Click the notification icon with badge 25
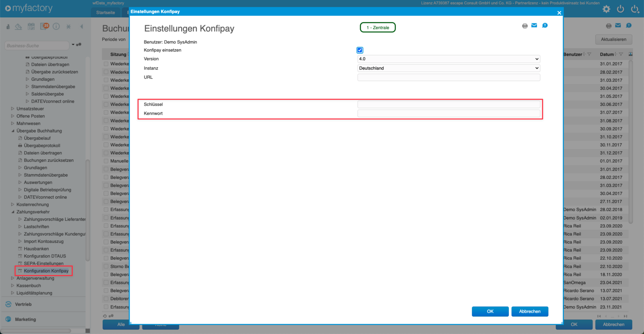This screenshot has height=334, width=644. 44,27
